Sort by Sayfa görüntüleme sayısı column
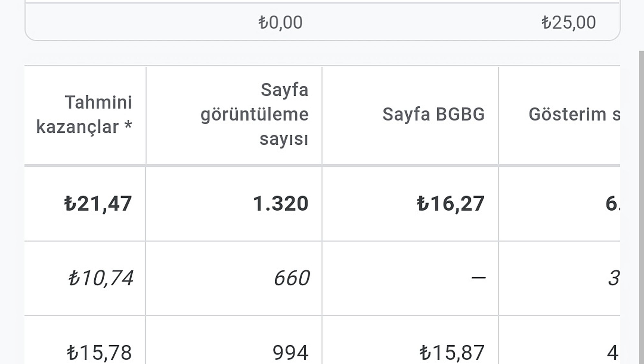This screenshot has width=644, height=364. pyautogui.click(x=254, y=115)
